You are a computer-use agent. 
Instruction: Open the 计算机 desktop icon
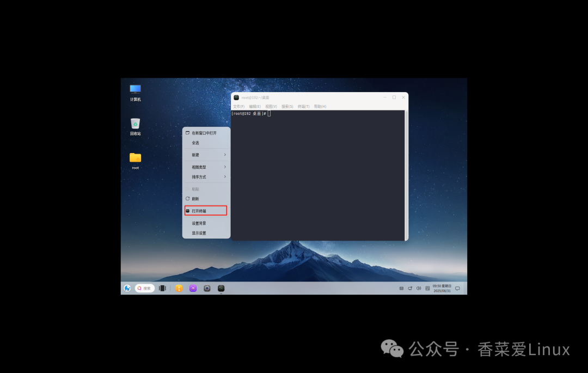(136, 93)
